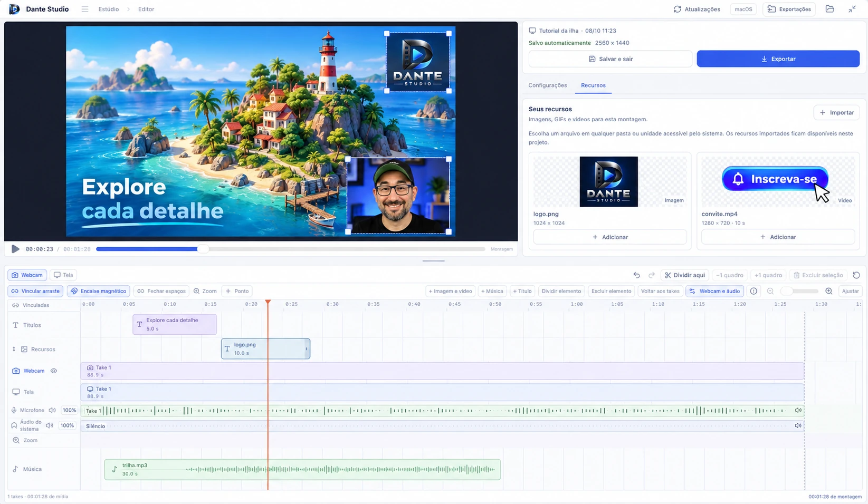The height and width of the screenshot is (504, 868).
Task: Click the blue Exportar button
Action: click(778, 59)
